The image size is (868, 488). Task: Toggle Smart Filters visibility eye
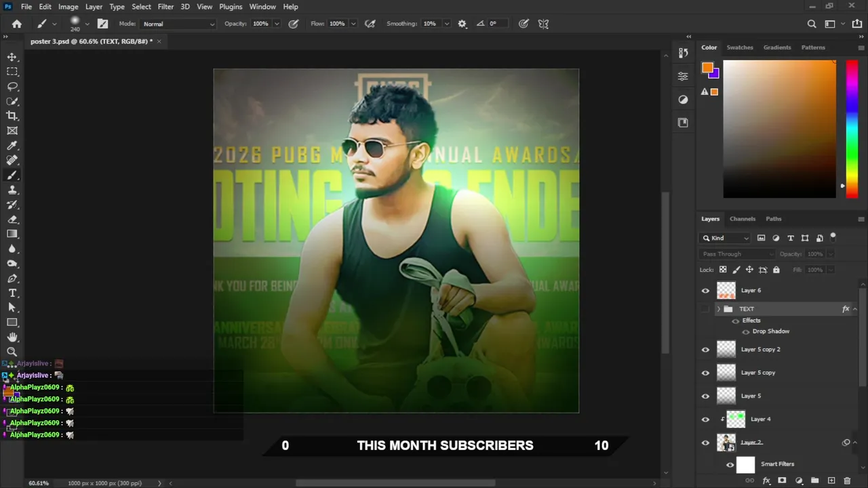coord(730,465)
